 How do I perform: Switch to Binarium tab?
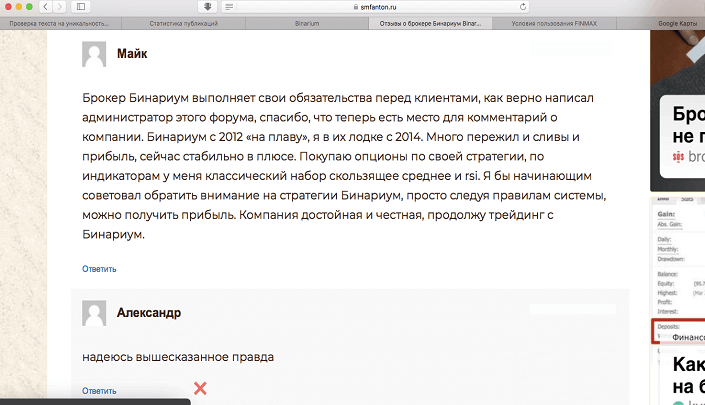307,23
